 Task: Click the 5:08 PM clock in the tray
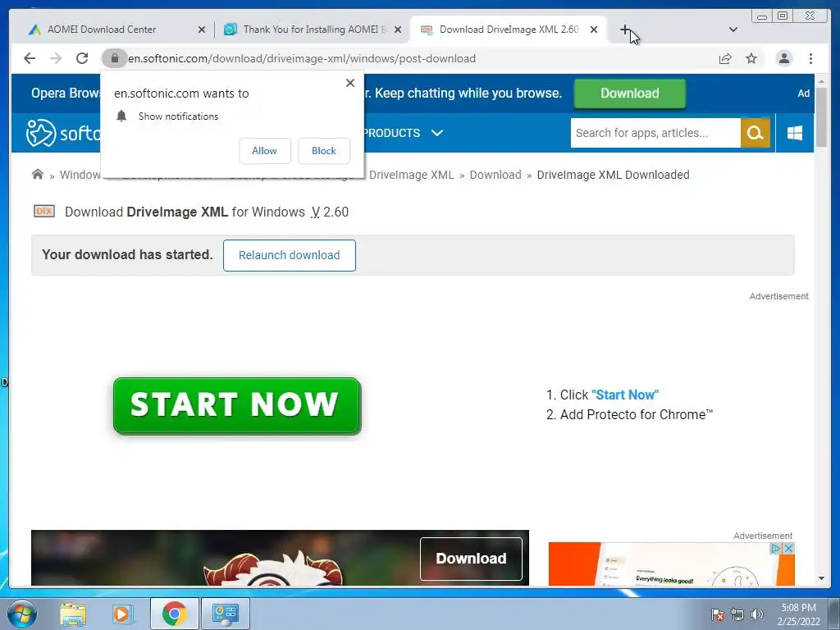pos(798,614)
